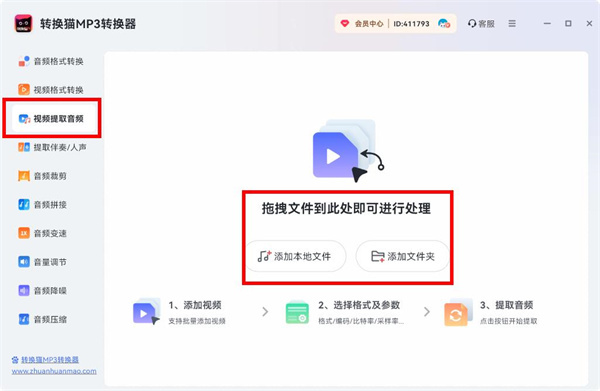Open the 转换猫MP3转换器 link
Image resolution: width=600 pixels, height=391 pixels.
tap(50, 360)
